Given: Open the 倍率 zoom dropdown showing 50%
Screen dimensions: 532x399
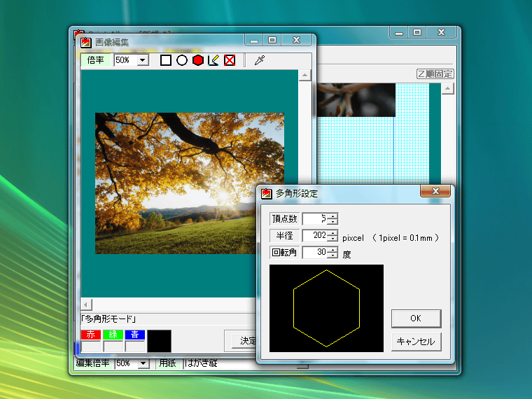Looking at the screenshot, I should (x=143, y=60).
